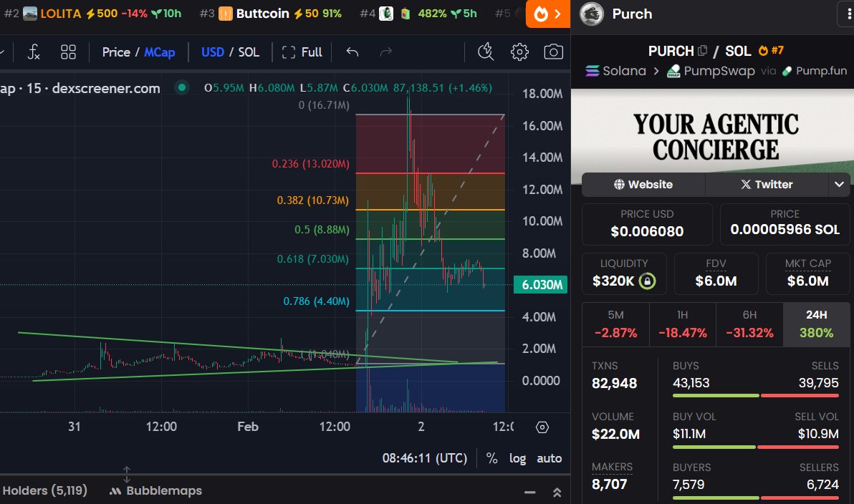This screenshot has width=854, height=504.
Task: Click the PRICE USD $0.006080 box
Action: tap(647, 224)
